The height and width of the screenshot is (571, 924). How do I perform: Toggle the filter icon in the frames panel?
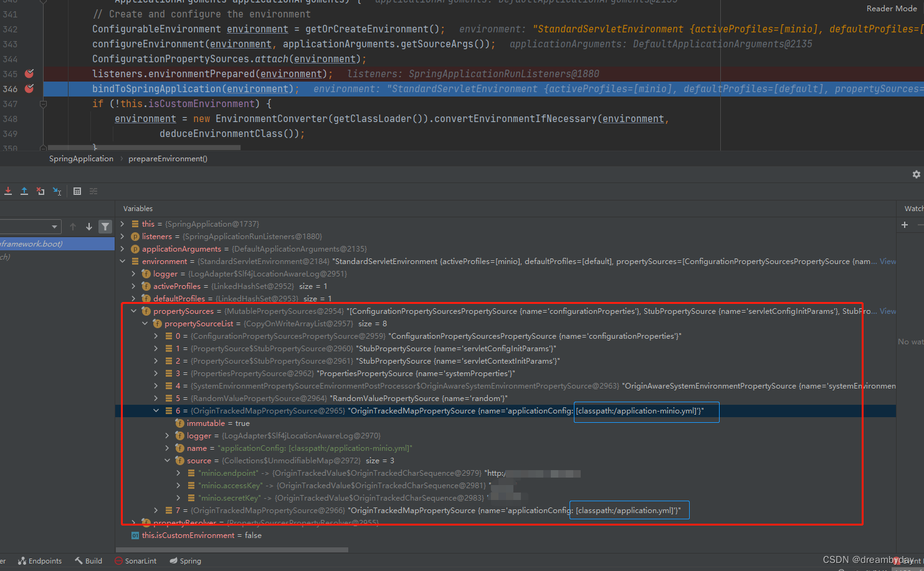click(x=105, y=227)
